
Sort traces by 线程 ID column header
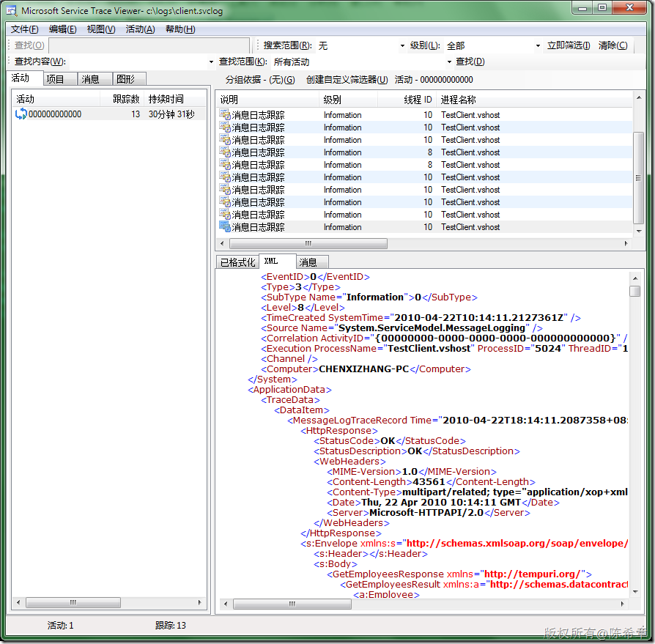(407, 100)
